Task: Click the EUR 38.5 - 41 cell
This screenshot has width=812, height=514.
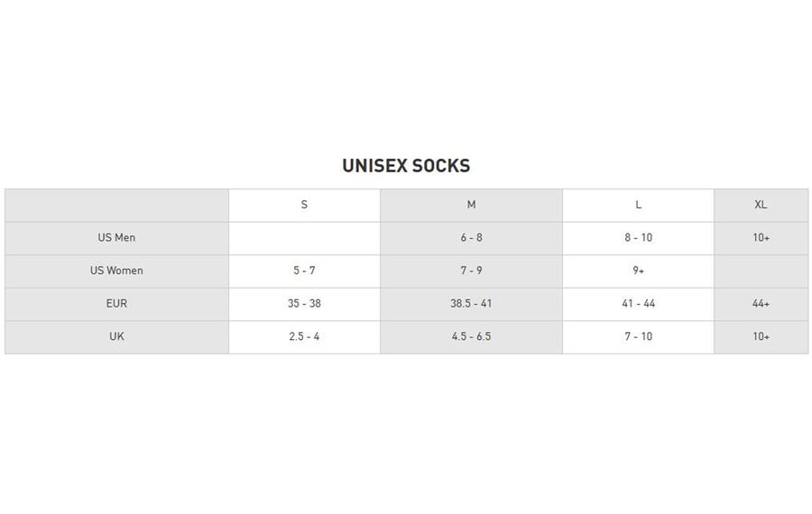Action: click(x=471, y=304)
